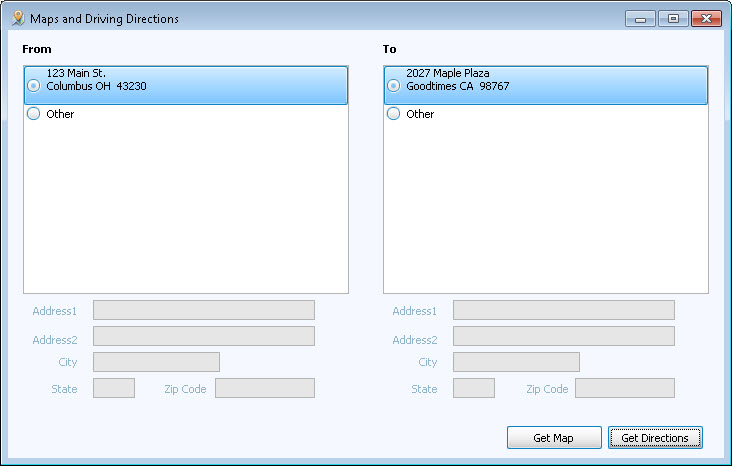Select 123 Main St. as the From address
The width and height of the screenshot is (732, 466).
point(34,86)
